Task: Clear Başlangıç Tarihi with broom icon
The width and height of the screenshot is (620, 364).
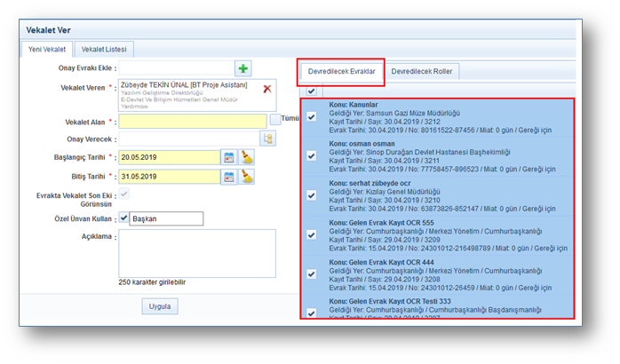Action: point(247,157)
